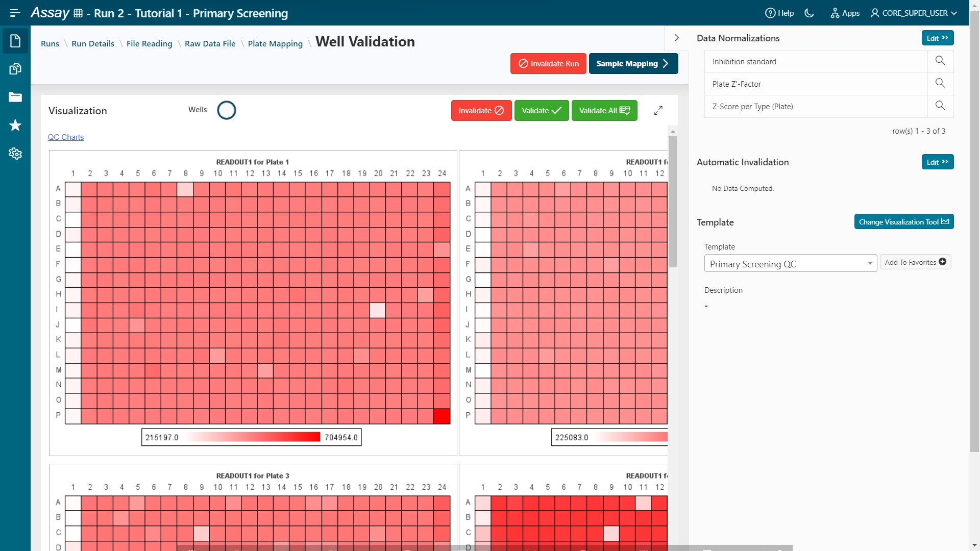The image size is (980, 551).
Task: Click Change Visualization Tool button
Action: click(904, 222)
